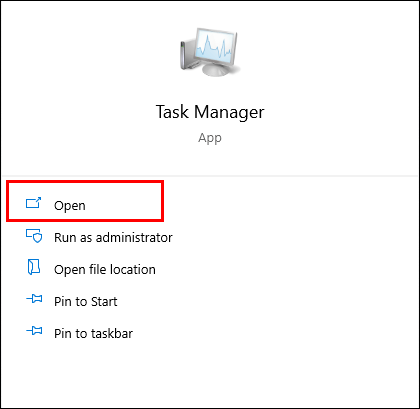Click the 'taskbar' word in the last entry
This screenshot has height=409, width=420.
click(112, 334)
